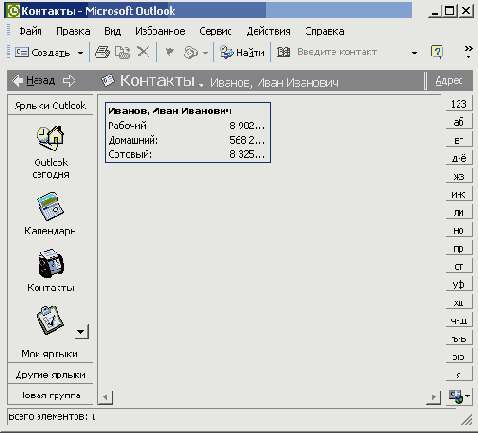Click the Сотовый phone row
The height and width of the screenshot is (433, 478).
click(187, 154)
